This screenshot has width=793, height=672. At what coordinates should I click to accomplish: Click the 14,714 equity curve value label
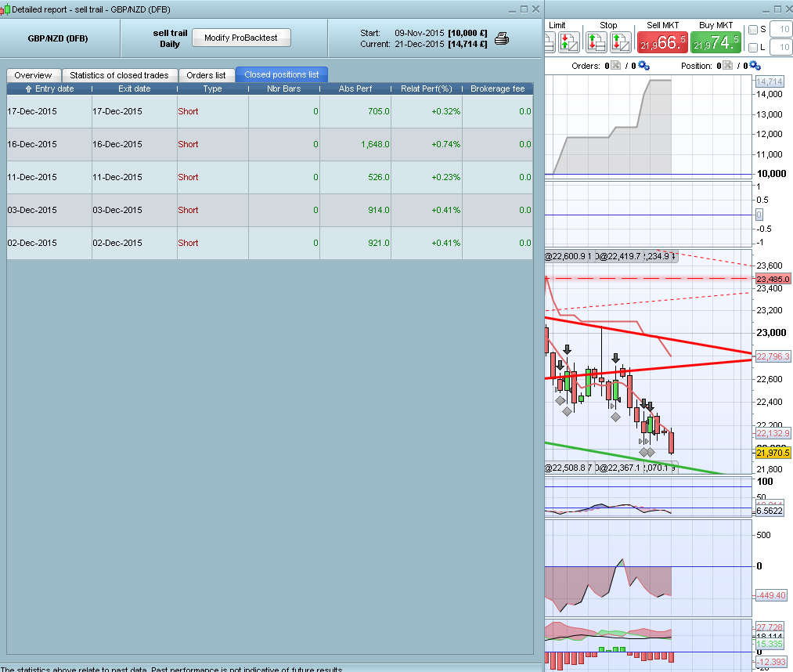(770, 81)
